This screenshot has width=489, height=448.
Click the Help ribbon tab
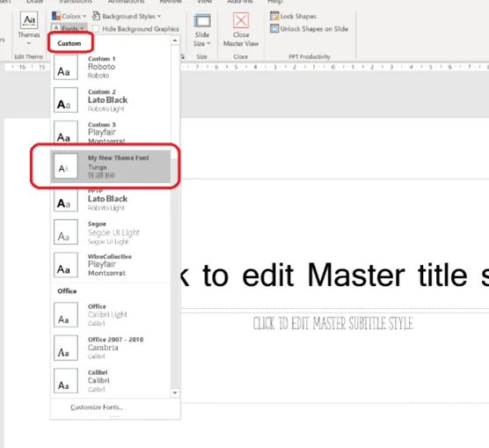(x=274, y=2)
